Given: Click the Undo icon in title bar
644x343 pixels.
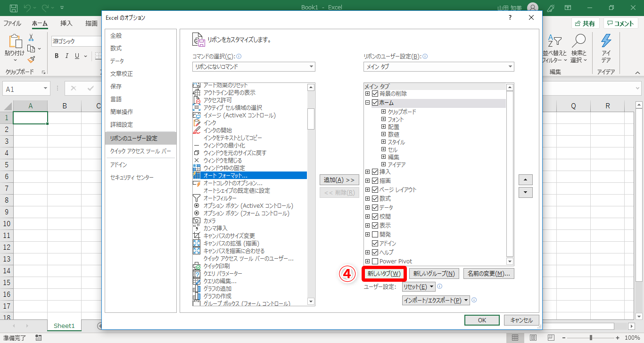Looking at the screenshot, I should point(28,8).
